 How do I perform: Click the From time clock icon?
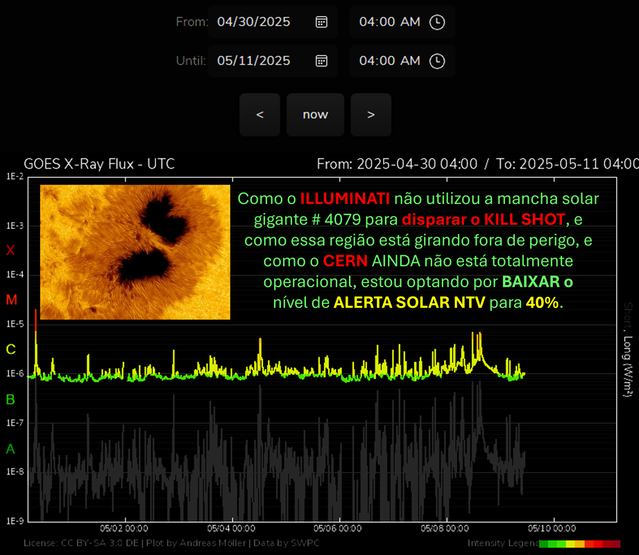(x=437, y=22)
